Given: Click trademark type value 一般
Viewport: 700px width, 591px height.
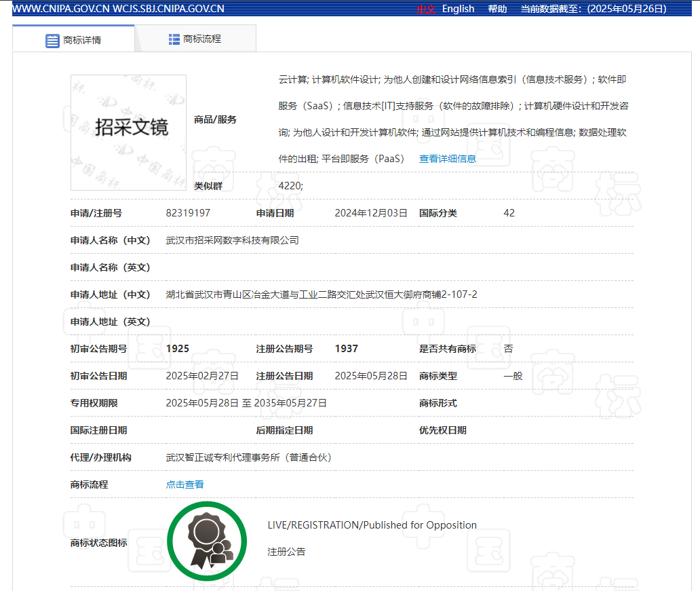Looking at the screenshot, I should point(513,376).
